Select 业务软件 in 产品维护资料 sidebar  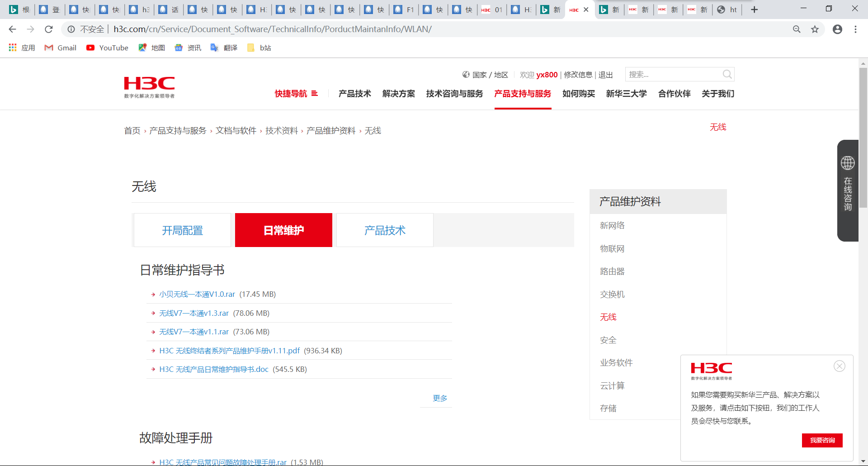[x=616, y=362]
